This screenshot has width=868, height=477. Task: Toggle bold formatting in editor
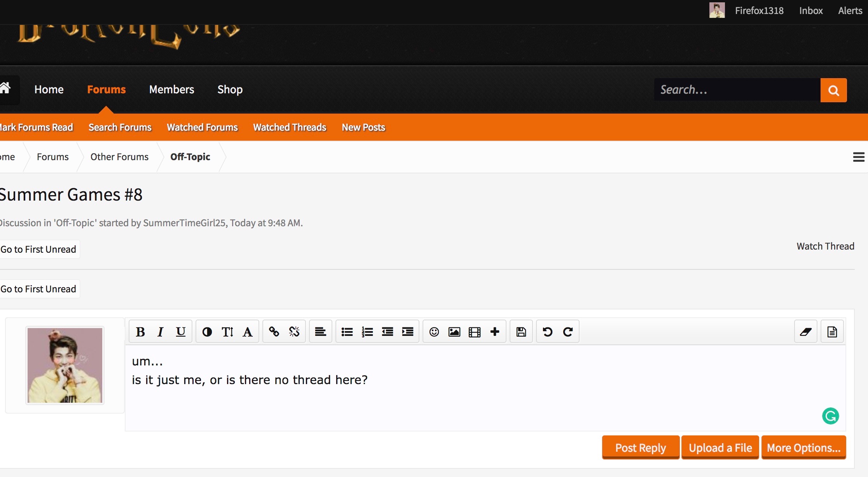click(140, 332)
